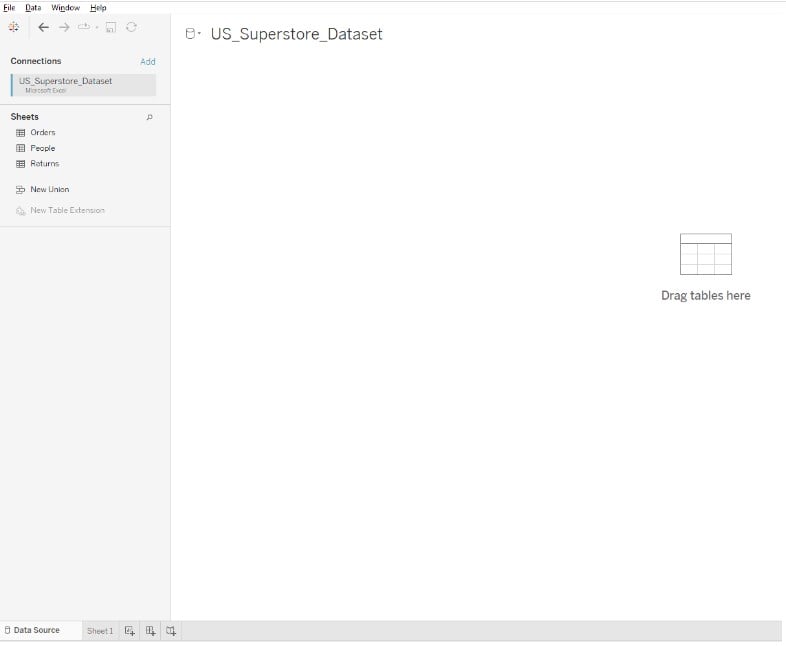Click New Table Extension label
Viewport: 786px width, 647px height.
click(x=68, y=210)
